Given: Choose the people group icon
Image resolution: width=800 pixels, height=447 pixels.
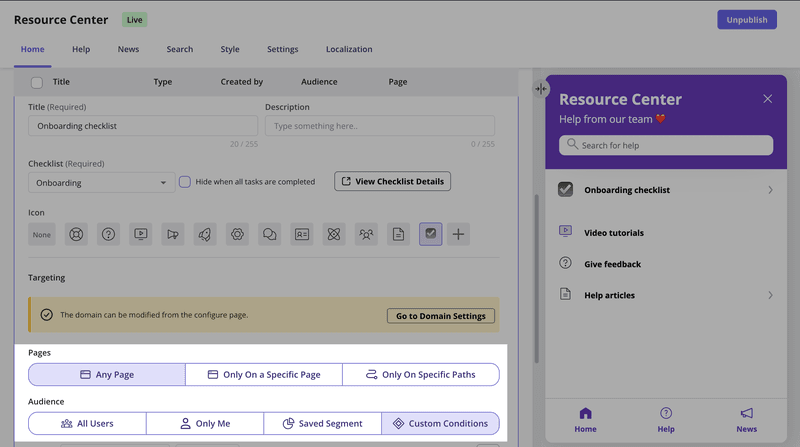Looking at the screenshot, I should (x=366, y=234).
